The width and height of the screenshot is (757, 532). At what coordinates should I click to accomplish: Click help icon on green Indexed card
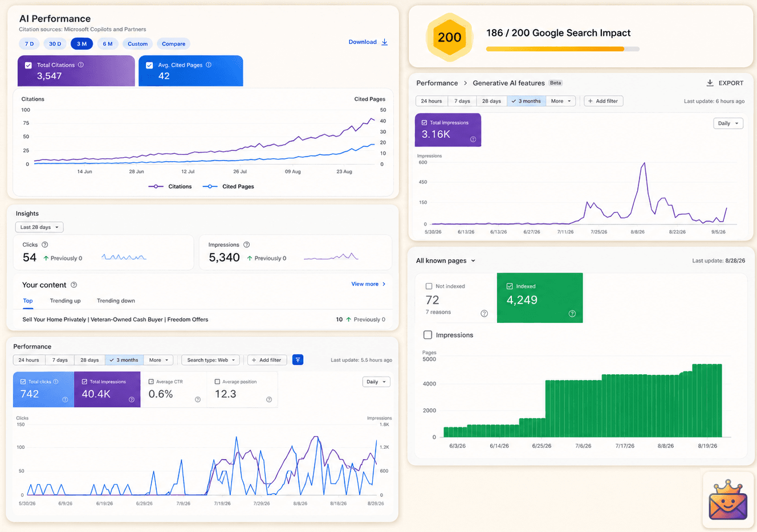click(x=572, y=314)
